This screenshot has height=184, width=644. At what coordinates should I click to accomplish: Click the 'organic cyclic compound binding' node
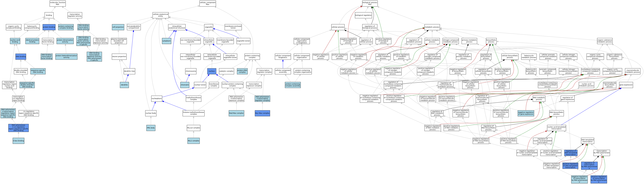(x=14, y=27)
